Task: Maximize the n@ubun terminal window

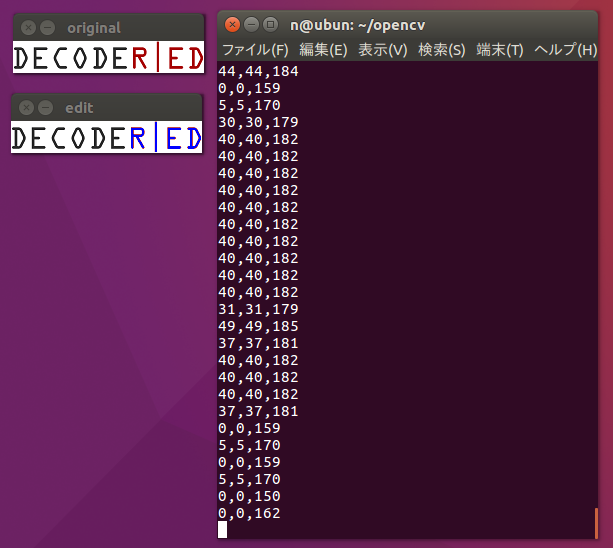Action: click(x=270, y=24)
